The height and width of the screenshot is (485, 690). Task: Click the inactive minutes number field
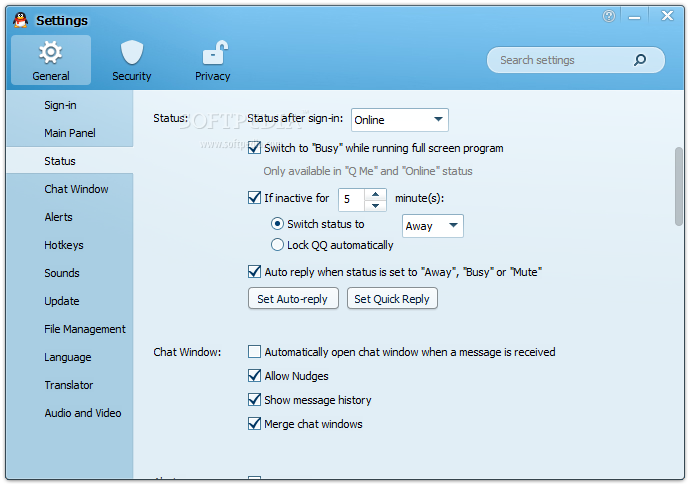[x=352, y=199]
